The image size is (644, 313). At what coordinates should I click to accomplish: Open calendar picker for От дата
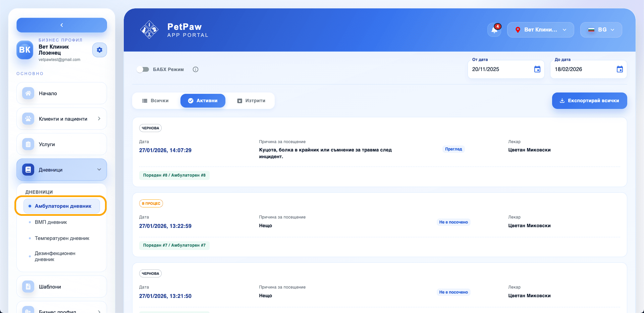pos(537,69)
